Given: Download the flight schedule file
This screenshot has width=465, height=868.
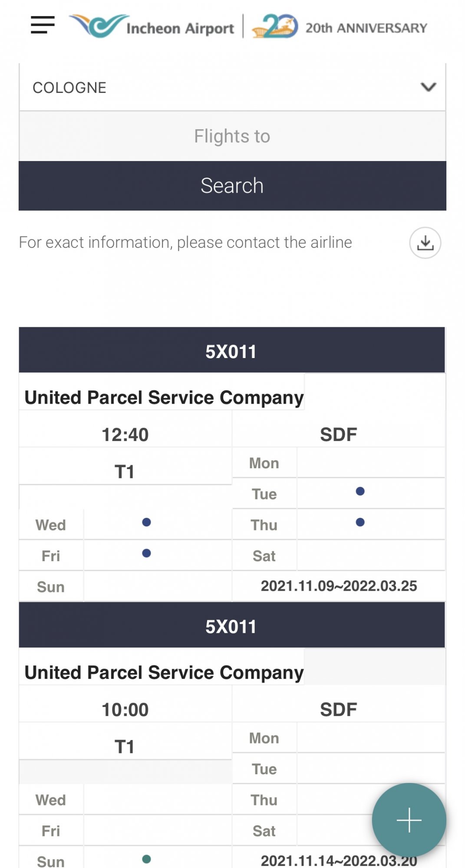Looking at the screenshot, I should click(425, 243).
